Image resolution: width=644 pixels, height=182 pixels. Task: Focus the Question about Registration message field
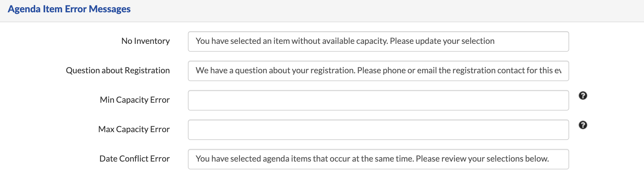pos(378,71)
